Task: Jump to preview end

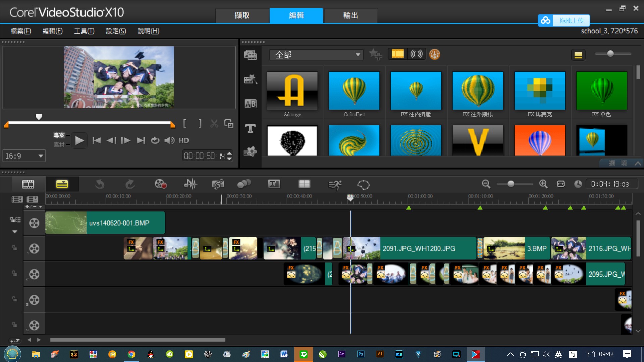Action: 141,140
